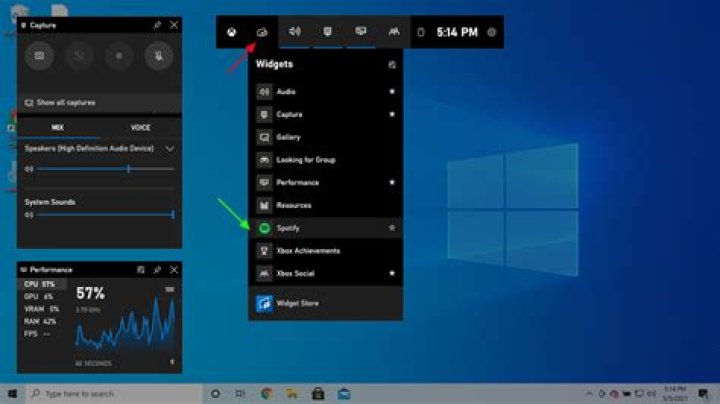Adjust the Speakers volume slider
The height and width of the screenshot is (404, 720).
[106, 169]
